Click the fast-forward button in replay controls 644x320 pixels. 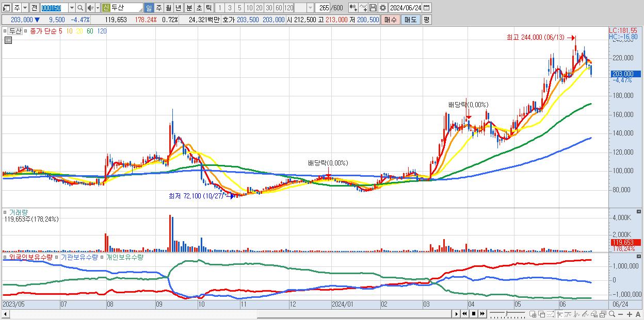click(482, 314)
